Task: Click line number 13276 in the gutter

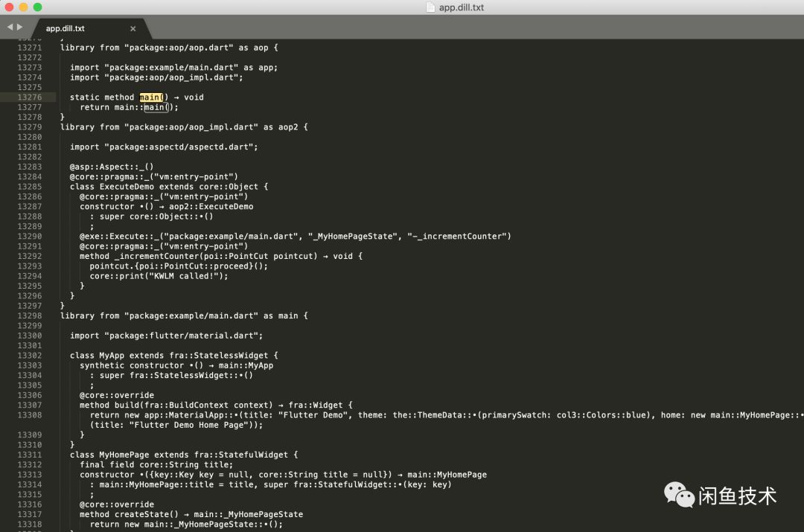Action: (29, 97)
